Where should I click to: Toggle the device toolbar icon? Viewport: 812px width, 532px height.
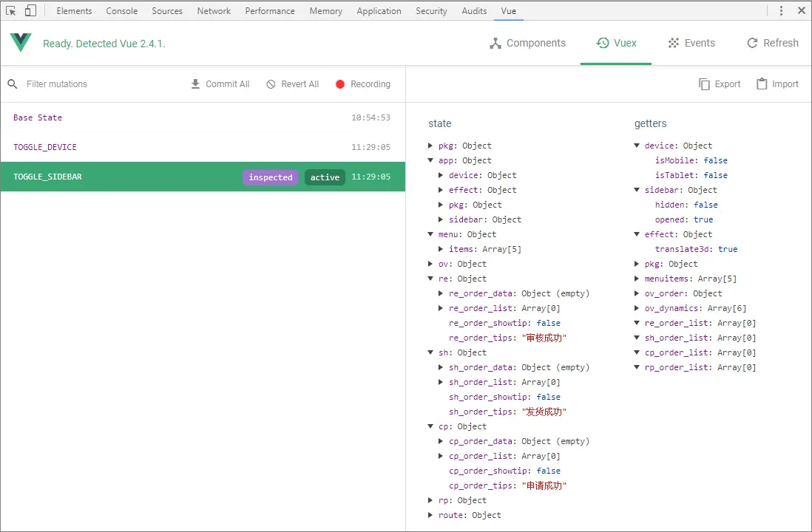tap(30, 11)
